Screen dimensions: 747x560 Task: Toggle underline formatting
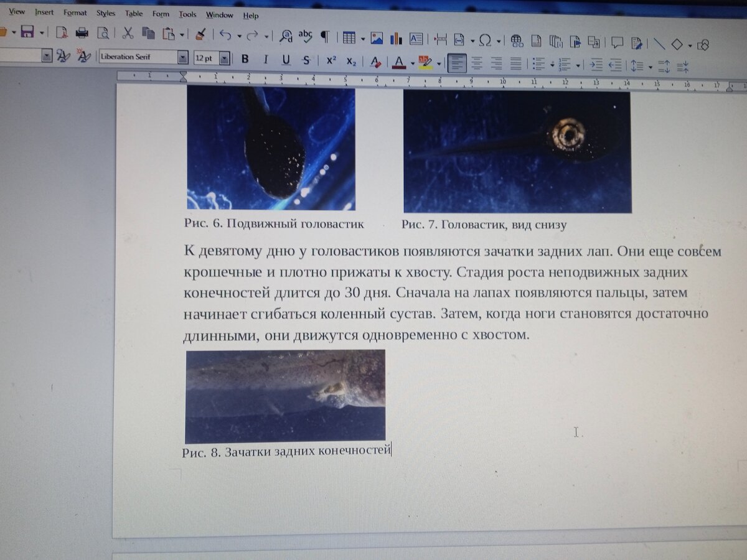point(286,60)
